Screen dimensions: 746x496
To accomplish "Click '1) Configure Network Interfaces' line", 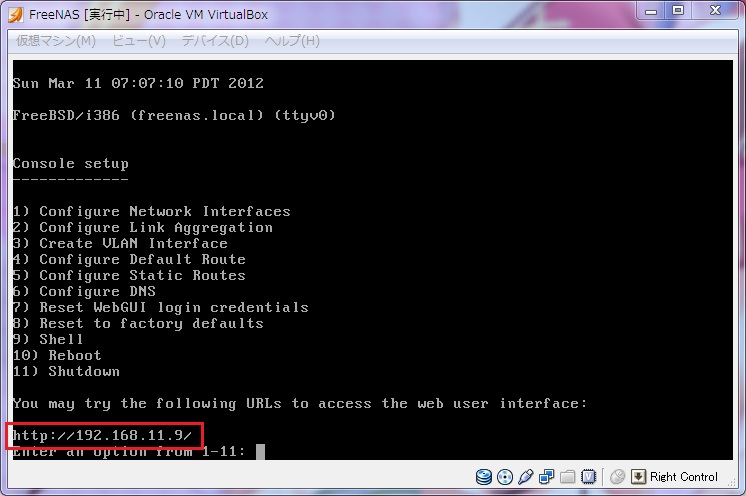I will (x=151, y=211).
